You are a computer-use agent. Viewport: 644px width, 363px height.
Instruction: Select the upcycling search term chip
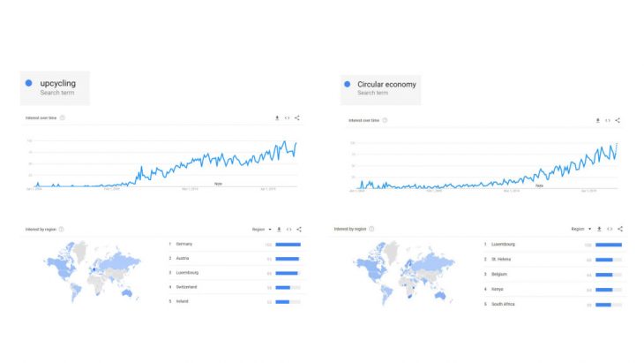coord(57,87)
